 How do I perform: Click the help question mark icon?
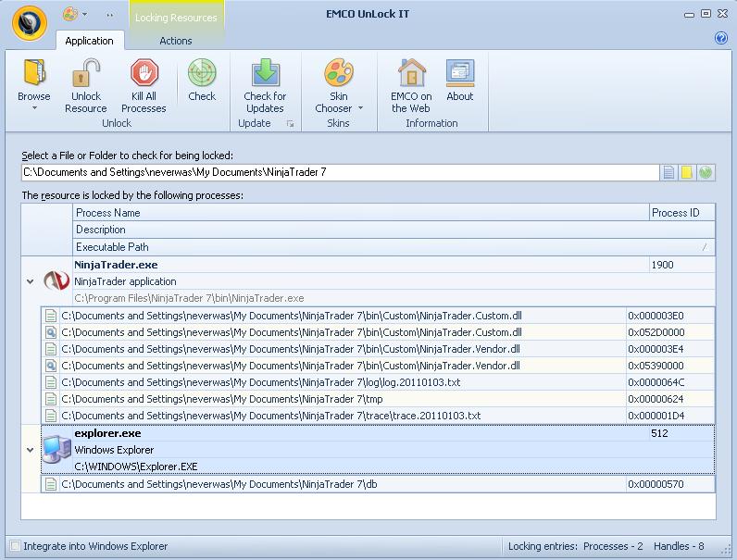point(721,38)
